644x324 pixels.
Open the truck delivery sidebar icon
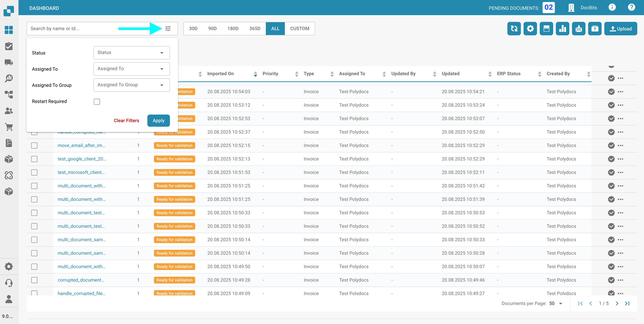[9, 62]
